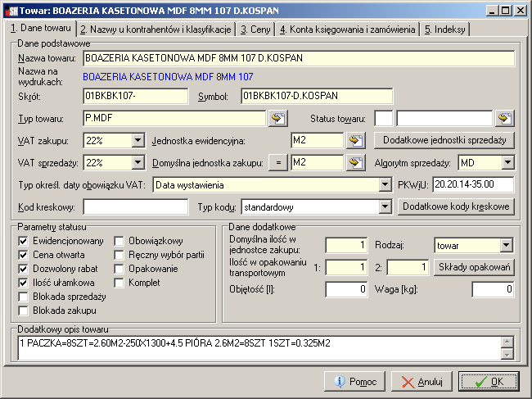Click description scrollbar down arrow

507,355
